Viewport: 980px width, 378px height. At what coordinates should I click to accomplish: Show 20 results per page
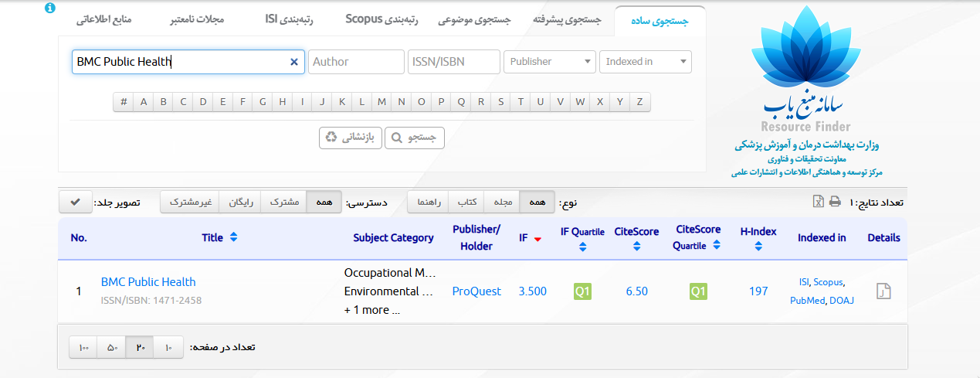140,348
